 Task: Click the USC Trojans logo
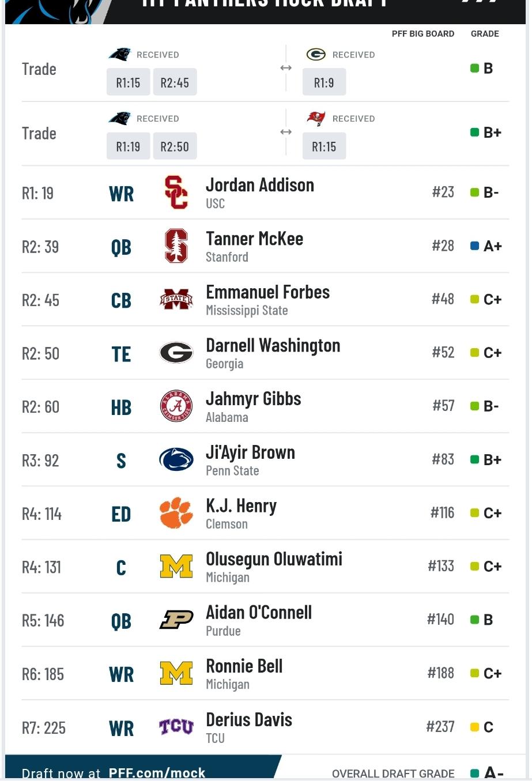pos(176,193)
